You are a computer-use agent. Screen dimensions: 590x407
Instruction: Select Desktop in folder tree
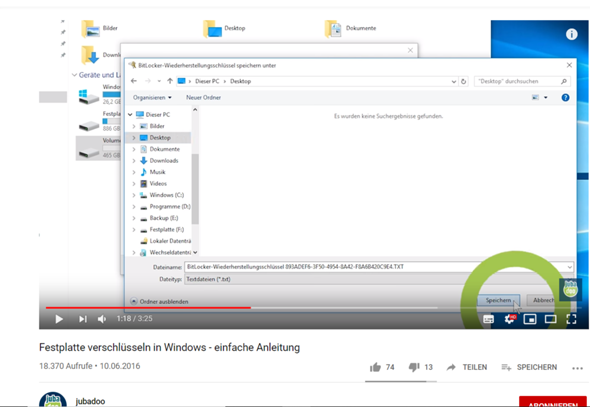(160, 138)
